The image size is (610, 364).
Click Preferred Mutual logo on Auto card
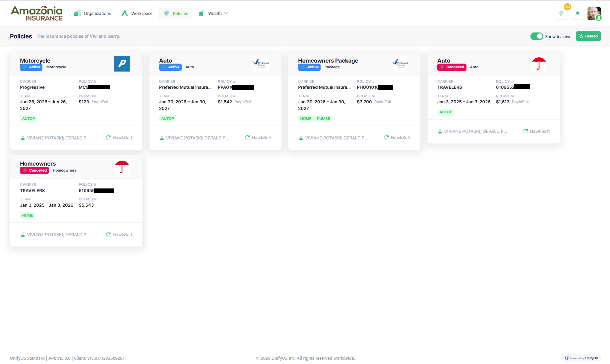261,64
